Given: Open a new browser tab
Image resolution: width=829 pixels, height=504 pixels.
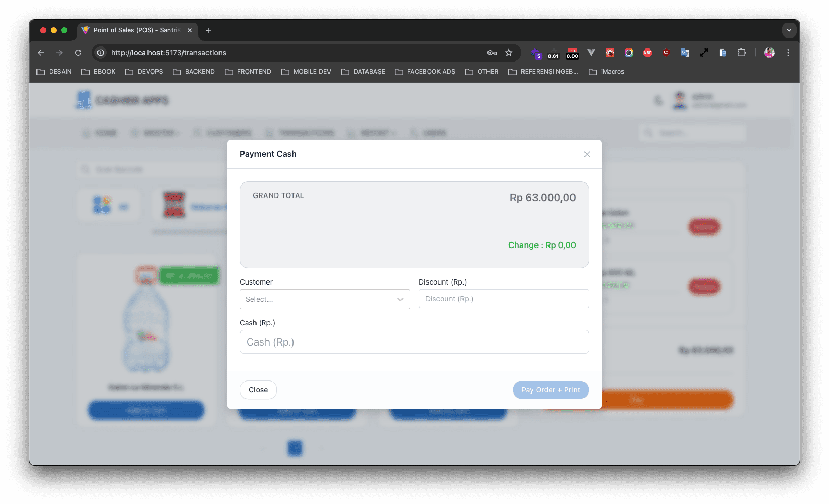Looking at the screenshot, I should point(209,30).
